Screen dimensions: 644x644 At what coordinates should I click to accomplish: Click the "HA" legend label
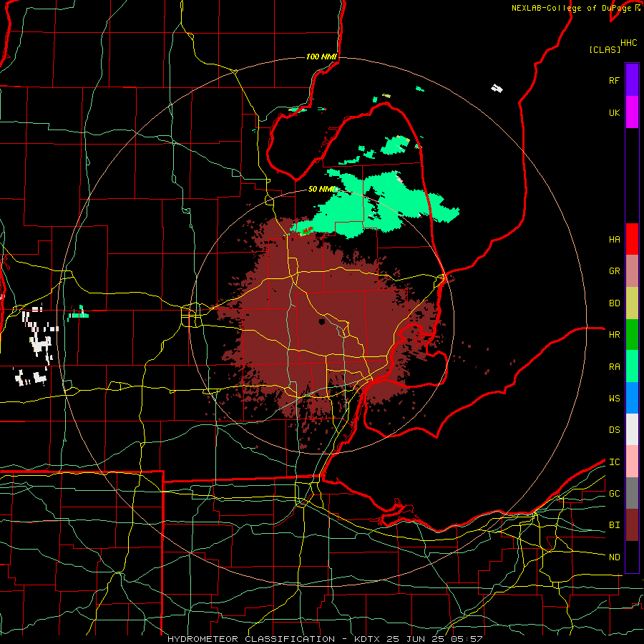click(614, 240)
